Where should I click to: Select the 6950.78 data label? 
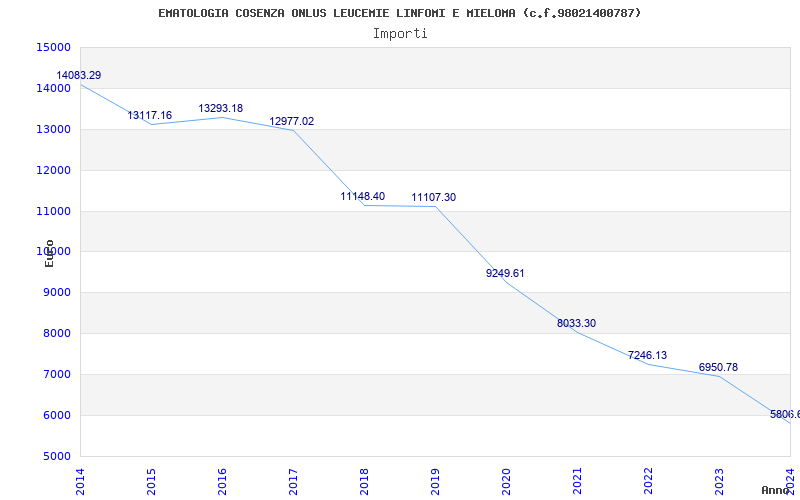[718, 367]
